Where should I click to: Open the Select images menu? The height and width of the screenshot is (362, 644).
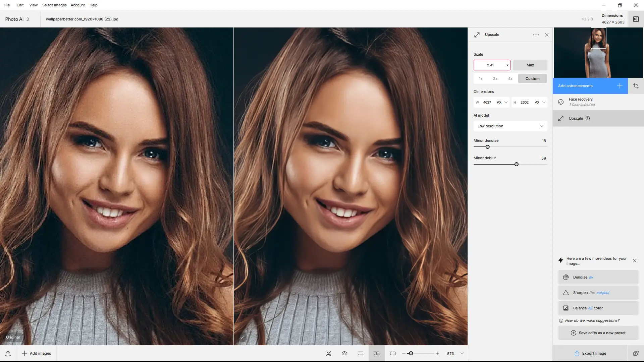(54, 5)
